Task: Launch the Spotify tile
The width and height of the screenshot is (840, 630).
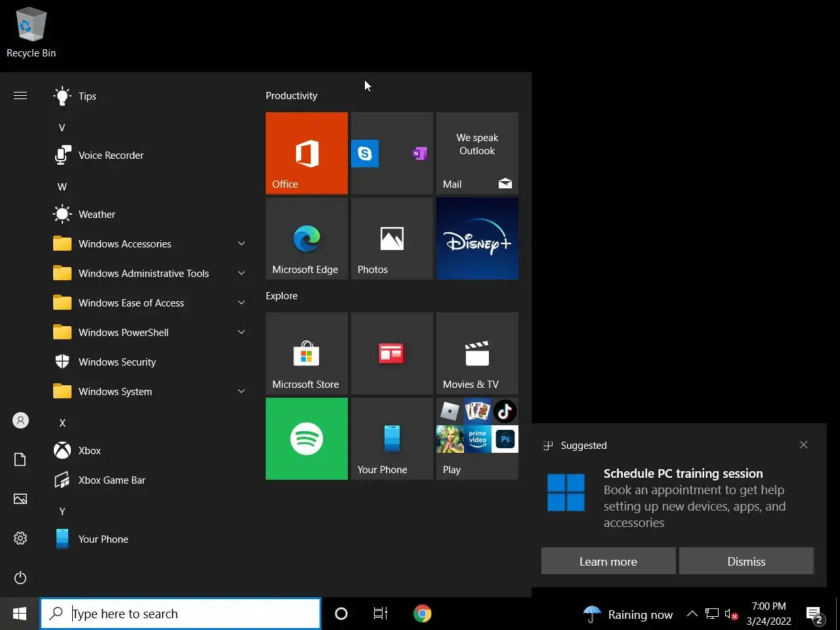Action: coord(306,438)
